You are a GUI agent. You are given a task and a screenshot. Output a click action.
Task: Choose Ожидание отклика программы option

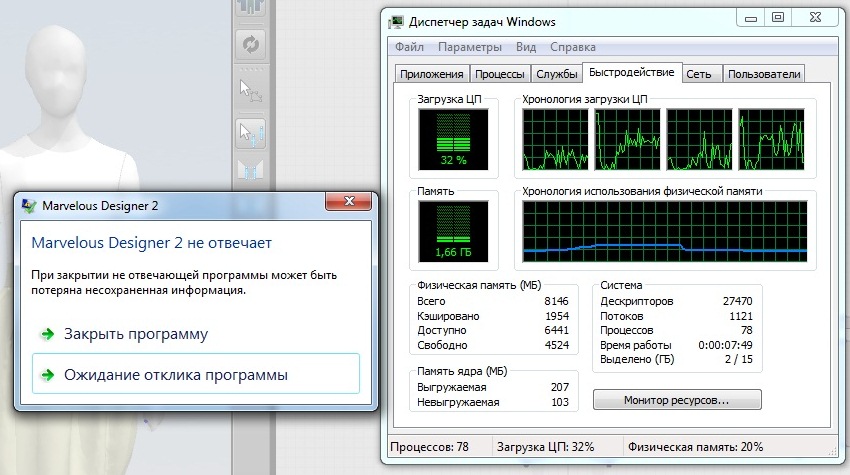[196, 374]
